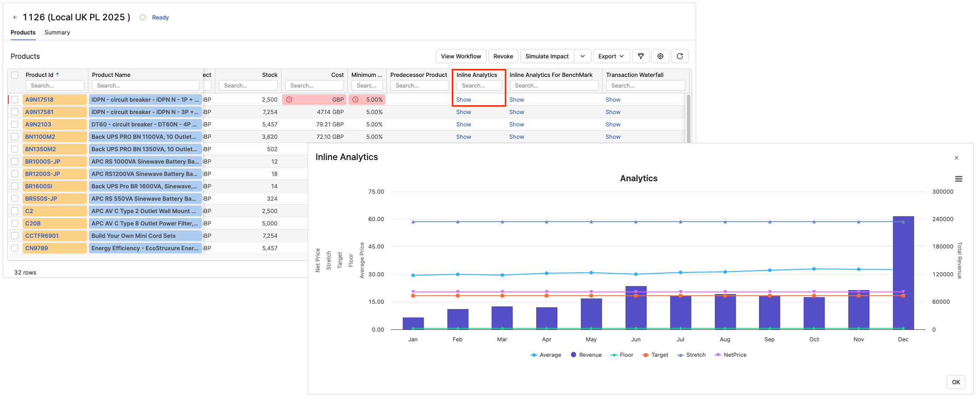The image size is (980, 401).
Task: Confirm the dialog with OK
Action: [956, 382]
